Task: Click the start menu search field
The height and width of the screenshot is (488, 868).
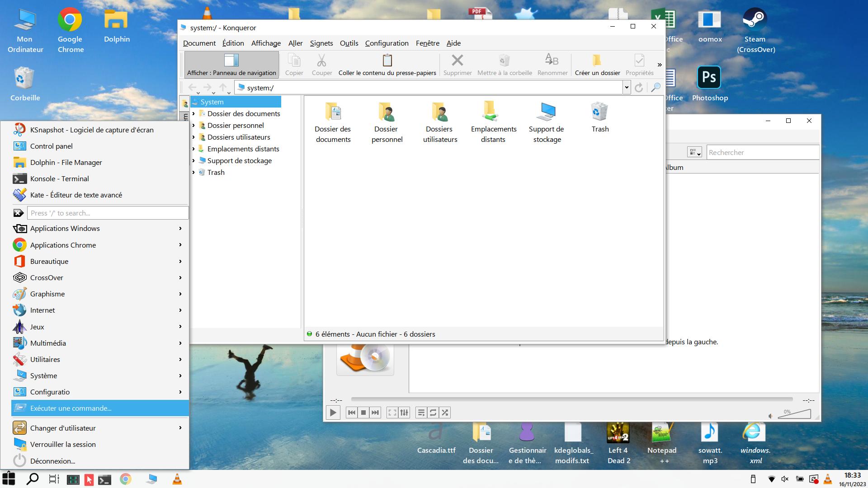Action: pos(108,213)
